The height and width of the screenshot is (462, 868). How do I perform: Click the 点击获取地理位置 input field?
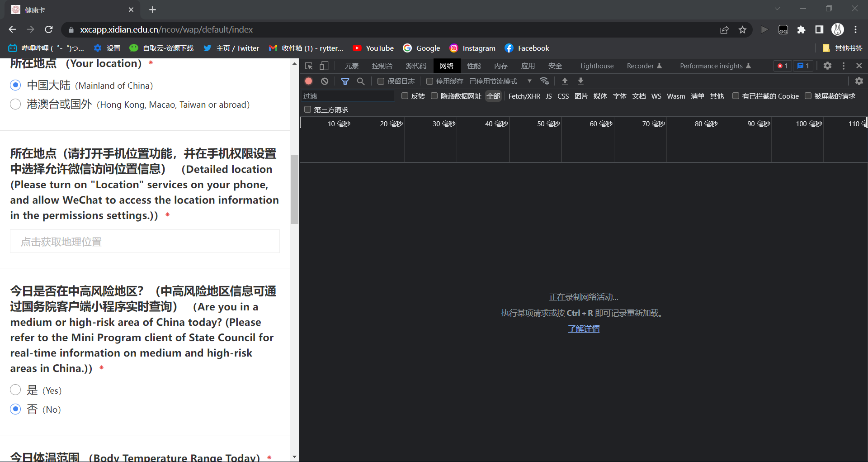click(145, 241)
